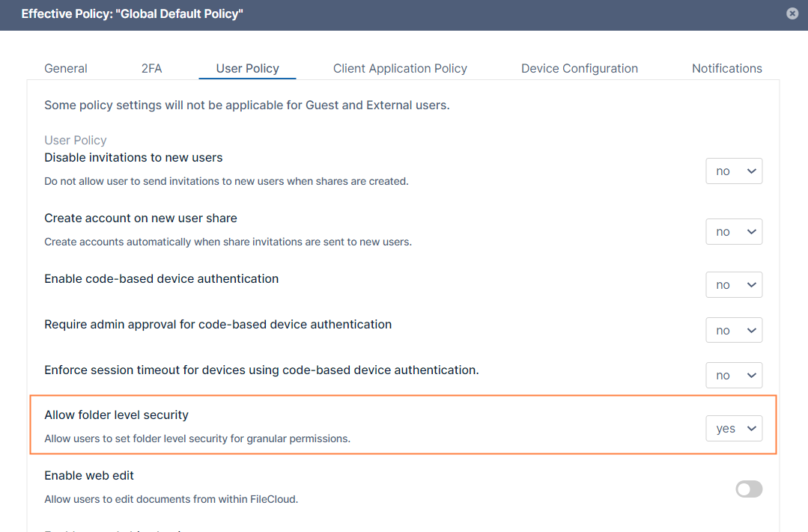The width and height of the screenshot is (808, 532).
Task: Click the User Policy section heading
Action: point(76,140)
